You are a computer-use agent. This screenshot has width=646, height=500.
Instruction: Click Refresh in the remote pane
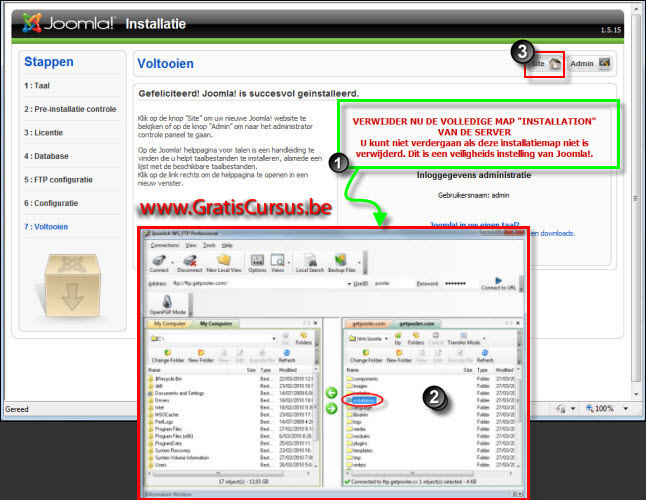click(485, 356)
